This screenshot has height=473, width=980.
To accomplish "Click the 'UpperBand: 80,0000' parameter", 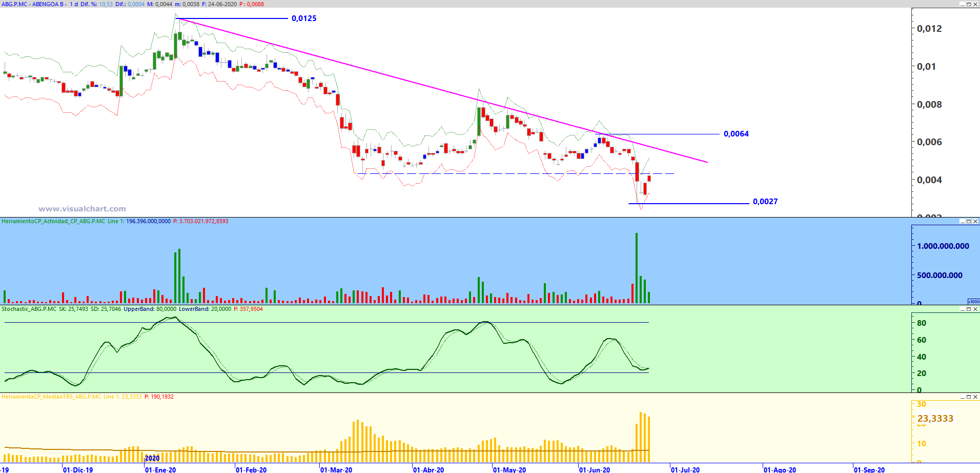I will 150,309.
